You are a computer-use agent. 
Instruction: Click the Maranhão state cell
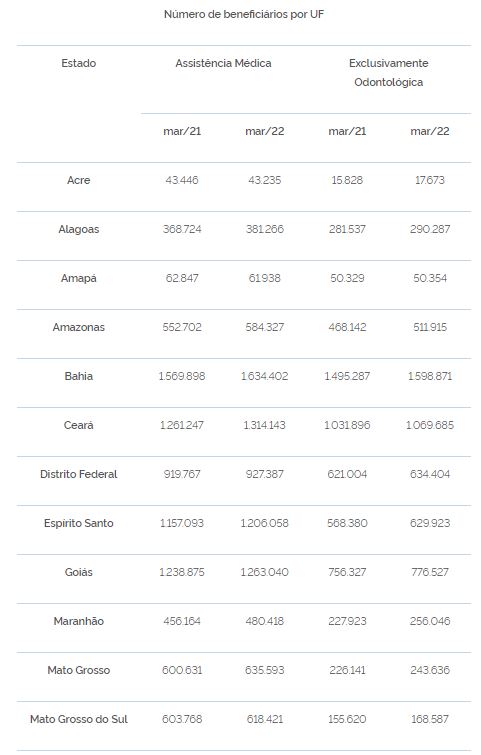coord(78,621)
